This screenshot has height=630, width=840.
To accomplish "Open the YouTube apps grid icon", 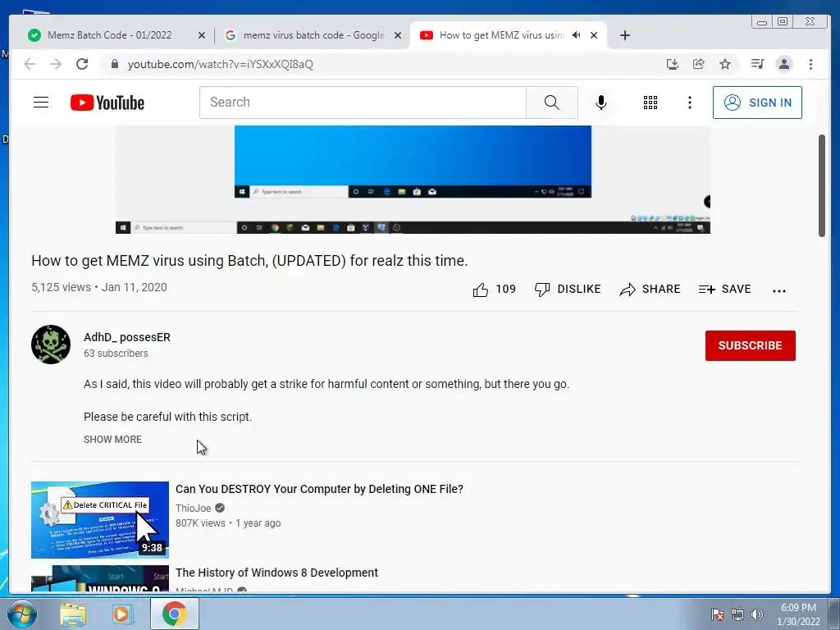I will [650, 103].
